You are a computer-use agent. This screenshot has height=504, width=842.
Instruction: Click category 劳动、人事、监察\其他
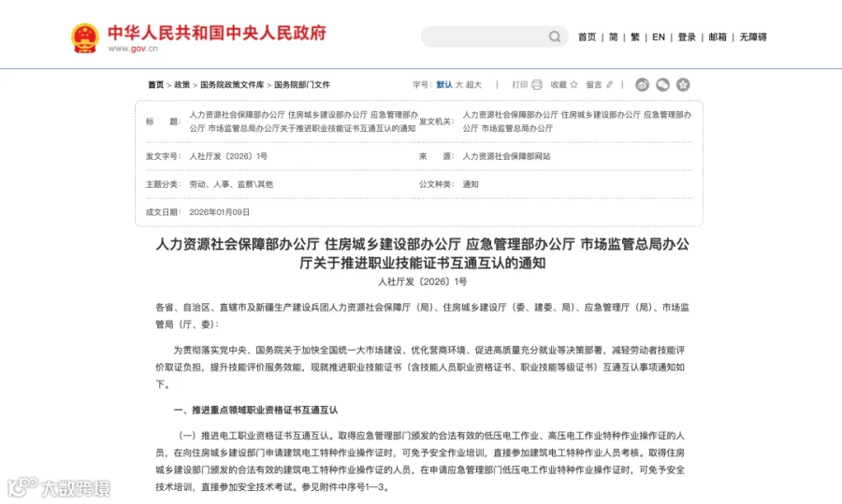tap(231, 184)
